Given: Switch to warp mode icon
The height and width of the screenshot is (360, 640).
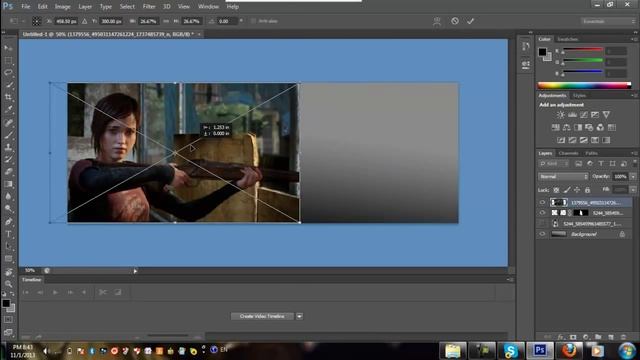Looking at the screenshot, I should 437,21.
